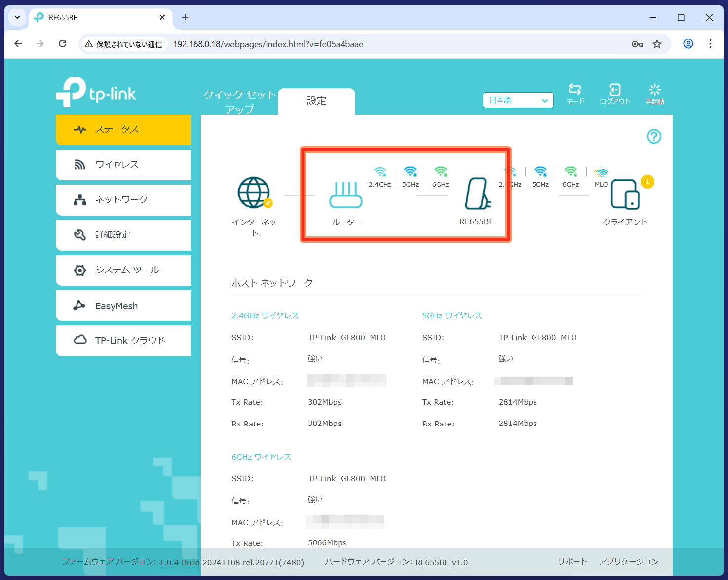Click the 5GHz SSID value TP-Link_GE800_MLO
Viewport: 728px width, 580px height.
pos(537,338)
